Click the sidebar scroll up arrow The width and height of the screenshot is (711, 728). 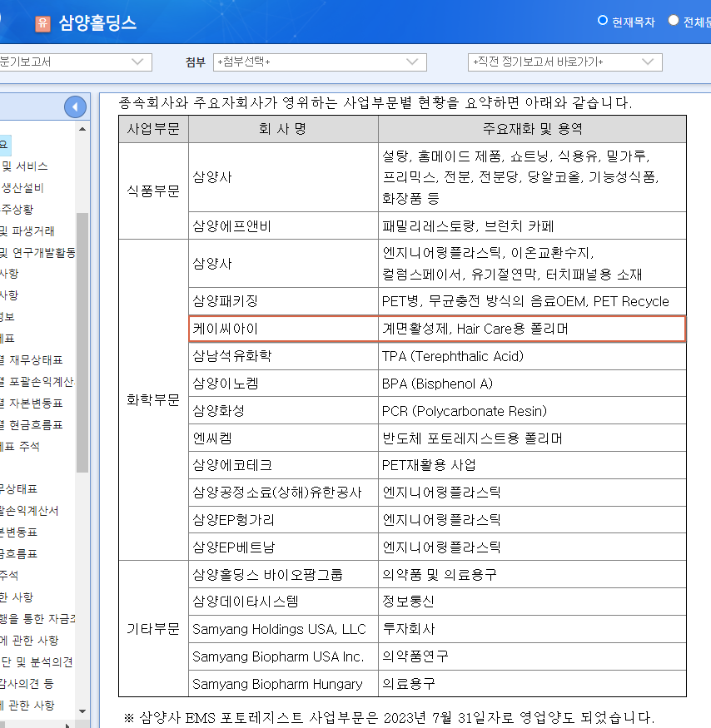[x=82, y=129]
